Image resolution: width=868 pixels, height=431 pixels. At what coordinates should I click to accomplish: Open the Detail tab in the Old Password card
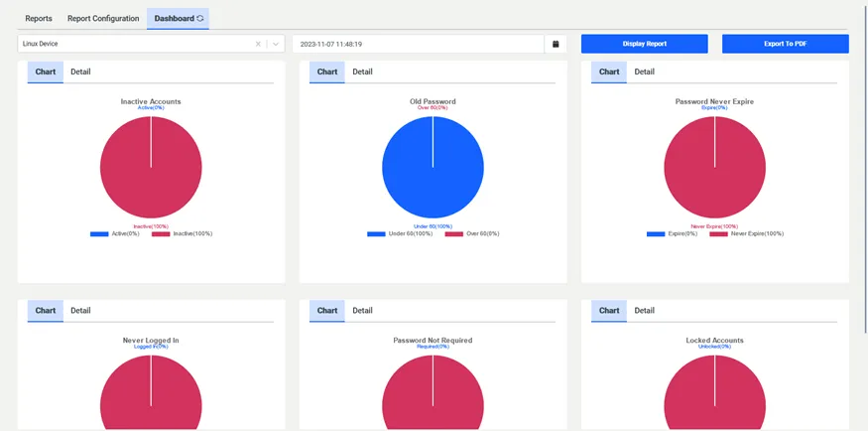point(363,72)
